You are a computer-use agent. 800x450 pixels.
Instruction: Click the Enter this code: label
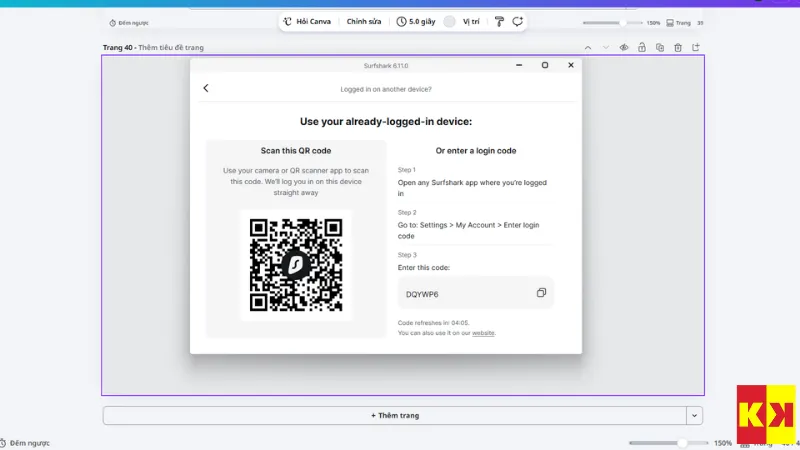point(423,267)
